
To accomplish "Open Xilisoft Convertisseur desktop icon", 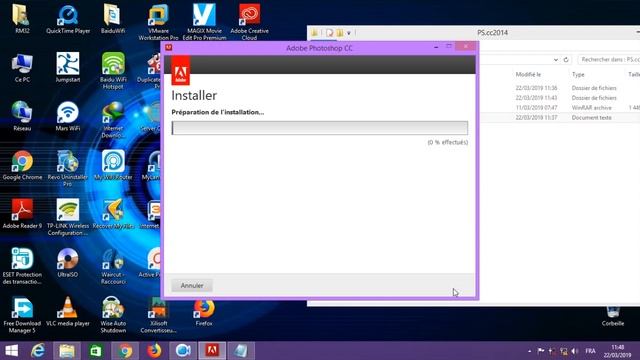I will [x=158, y=315].
